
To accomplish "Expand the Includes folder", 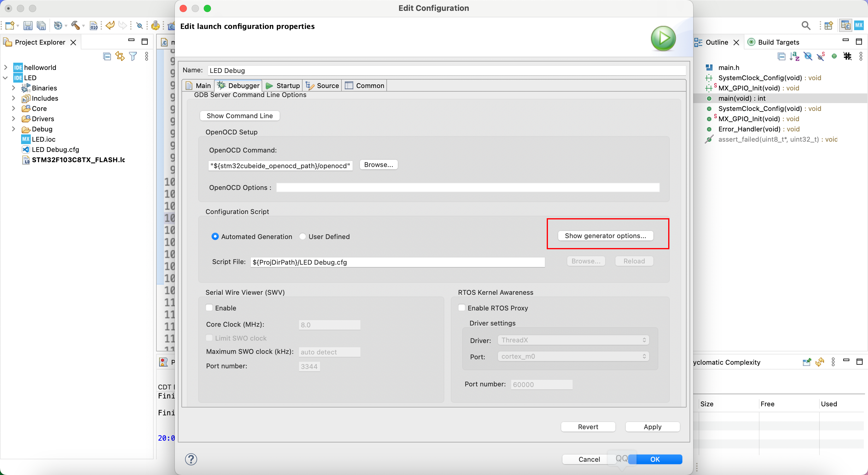I will click(x=14, y=98).
